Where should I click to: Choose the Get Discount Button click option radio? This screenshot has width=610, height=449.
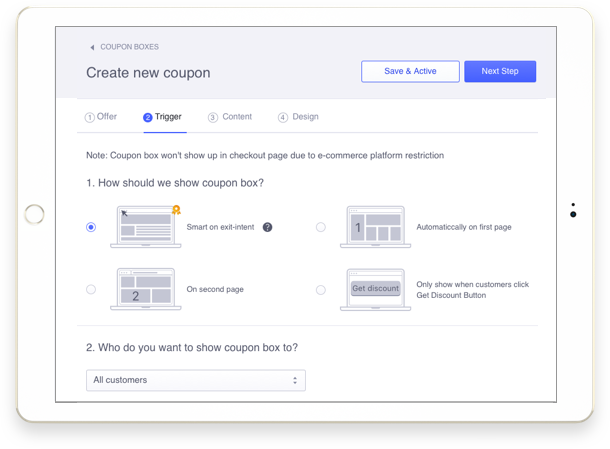[321, 290]
